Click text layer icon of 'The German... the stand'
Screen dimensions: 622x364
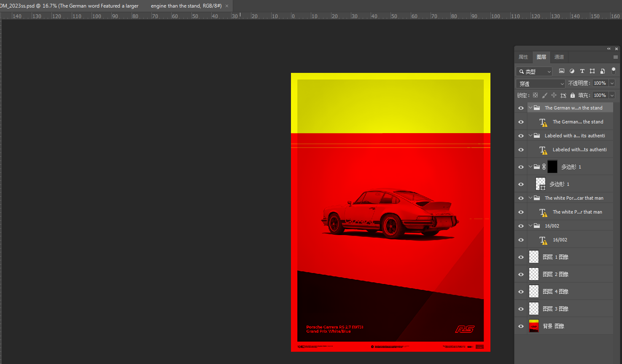(543, 122)
